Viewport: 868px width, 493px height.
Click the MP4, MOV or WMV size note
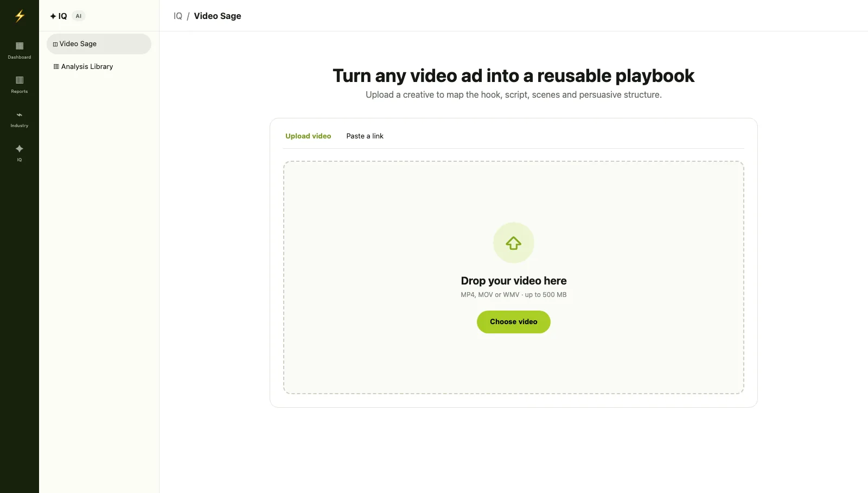[x=514, y=295]
